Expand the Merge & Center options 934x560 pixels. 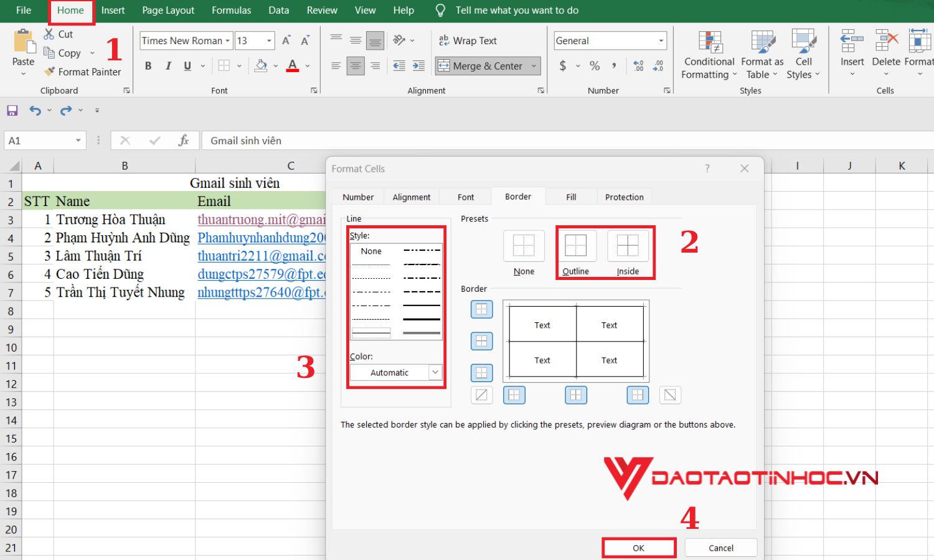pyautogui.click(x=534, y=66)
